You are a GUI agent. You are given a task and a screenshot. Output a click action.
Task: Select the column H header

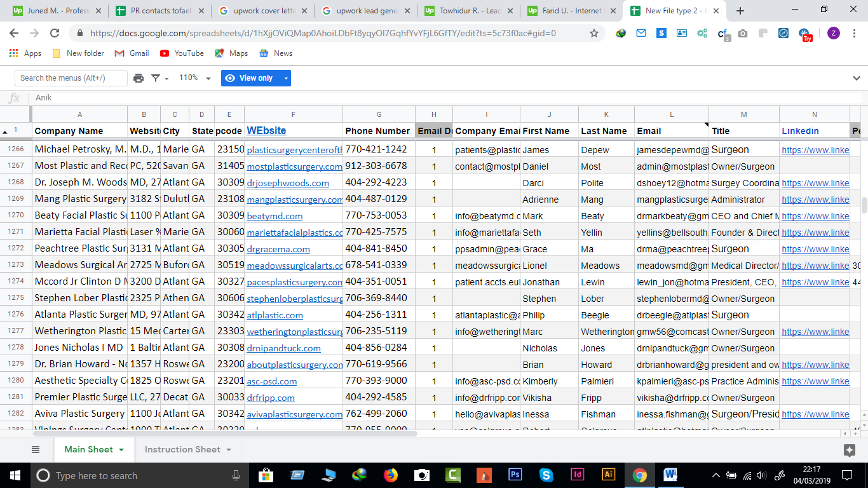[433, 114]
